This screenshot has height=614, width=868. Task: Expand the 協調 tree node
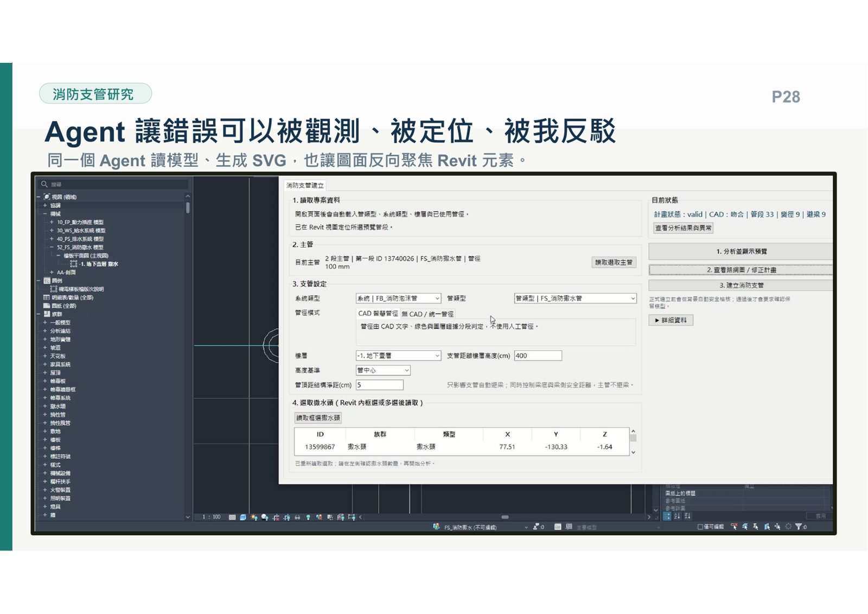pos(45,206)
